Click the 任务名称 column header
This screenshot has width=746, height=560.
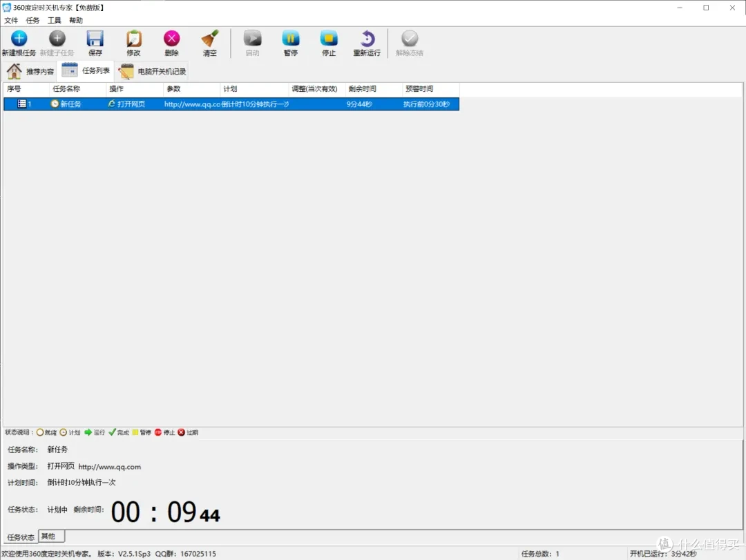tap(78, 89)
